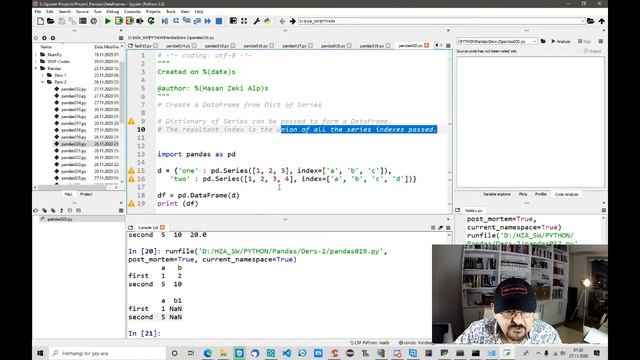Go back with the left arrow icon
This screenshot has width=640, height=360.
[282, 21]
